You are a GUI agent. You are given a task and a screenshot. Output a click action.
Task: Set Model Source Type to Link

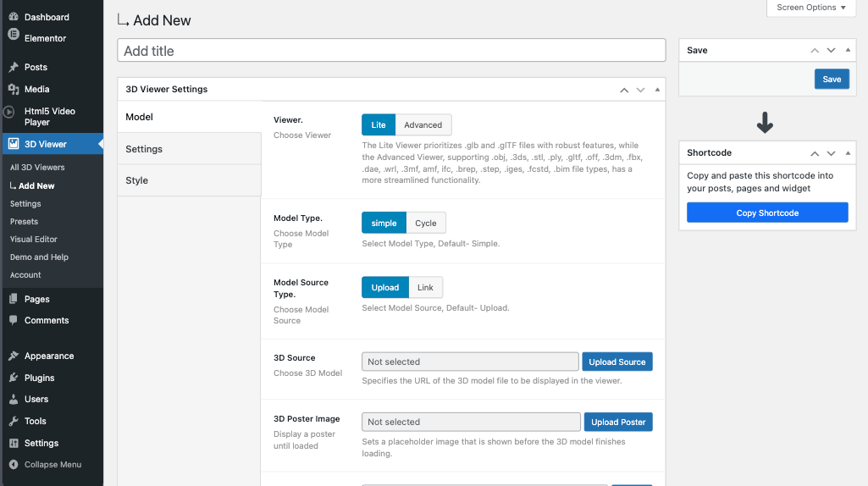pyautogui.click(x=425, y=288)
